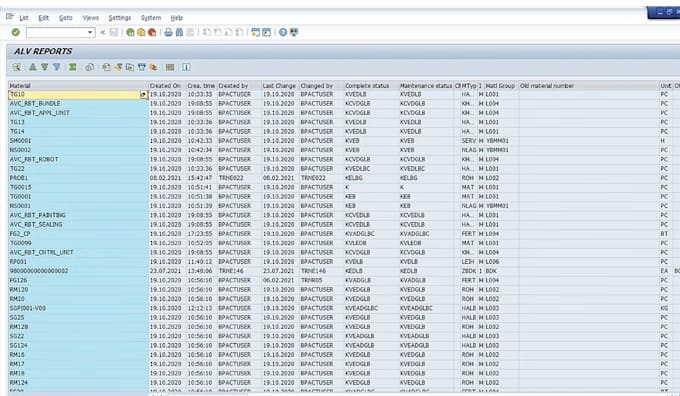Click the Find Next icon
The image size is (680, 396).
pyautogui.click(x=190, y=32)
